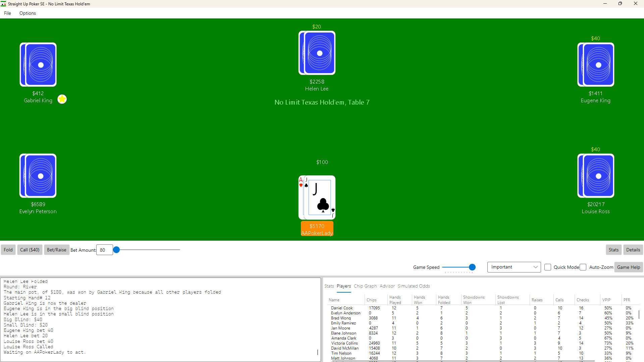This screenshot has width=644, height=362.
Task: Switch to the Advisor tab
Action: point(387,286)
